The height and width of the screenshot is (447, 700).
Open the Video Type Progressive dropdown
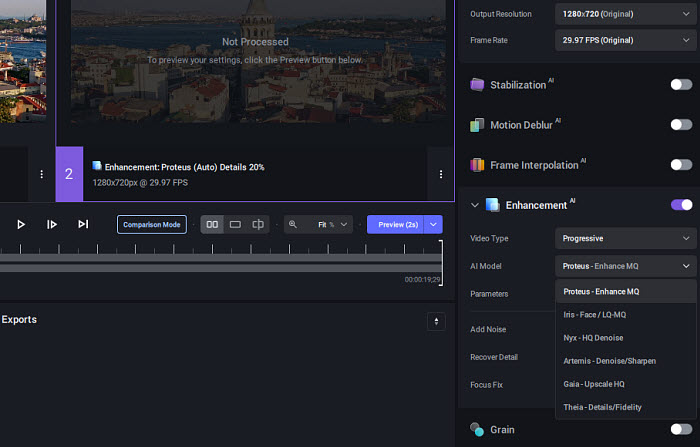point(625,238)
